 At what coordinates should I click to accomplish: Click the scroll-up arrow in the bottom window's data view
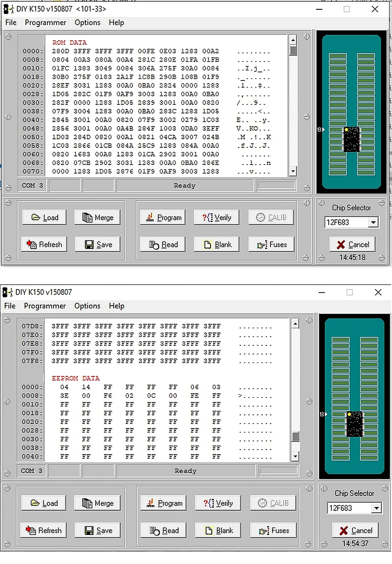[295, 324]
